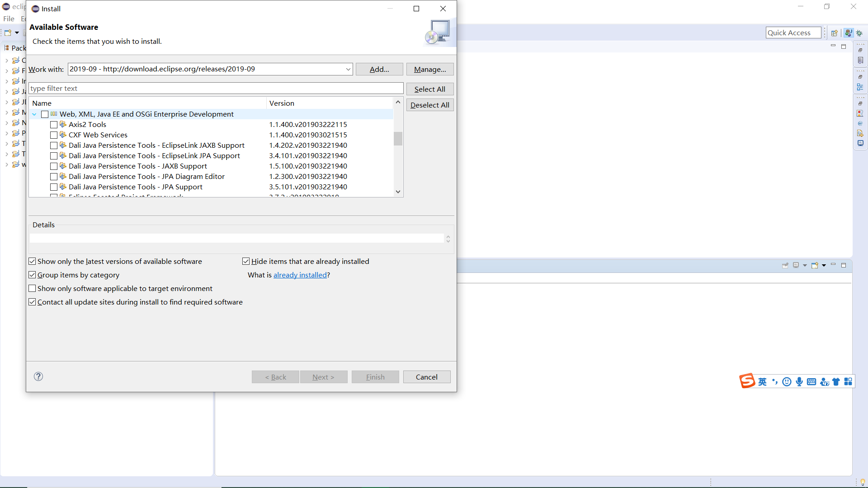This screenshot has width=868, height=488.
Task: Click the type filter text input field
Action: 217,88
